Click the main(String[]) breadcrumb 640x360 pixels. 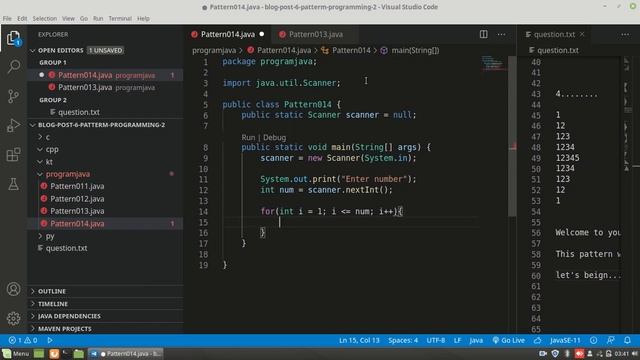click(410, 50)
